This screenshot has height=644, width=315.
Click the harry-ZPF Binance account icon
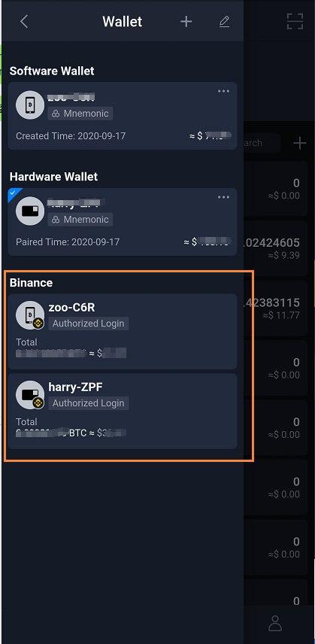30,395
